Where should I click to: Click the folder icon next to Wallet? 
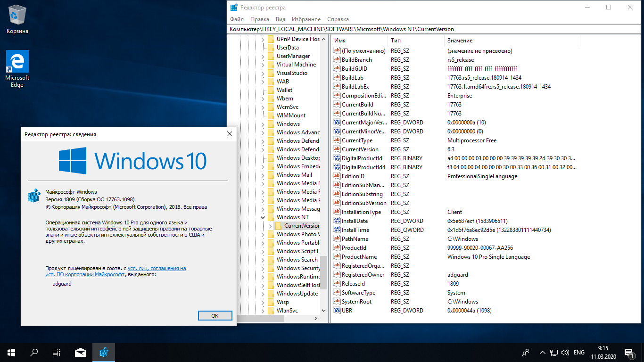[271, 90]
